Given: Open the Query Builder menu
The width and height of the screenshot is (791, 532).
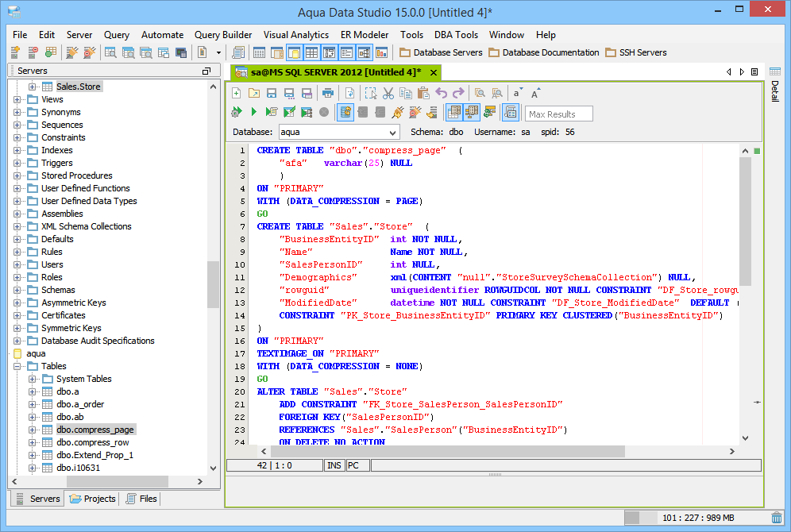Looking at the screenshot, I should [x=223, y=35].
